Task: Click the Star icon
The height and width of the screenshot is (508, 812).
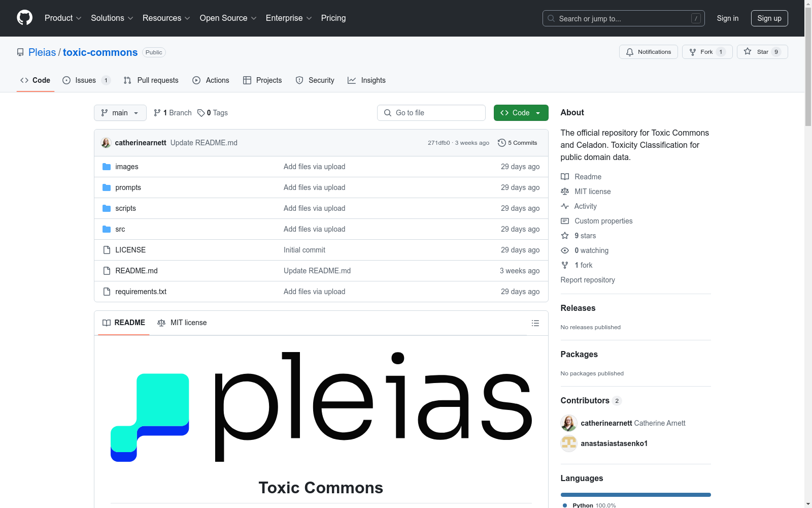Action: pyautogui.click(x=748, y=51)
